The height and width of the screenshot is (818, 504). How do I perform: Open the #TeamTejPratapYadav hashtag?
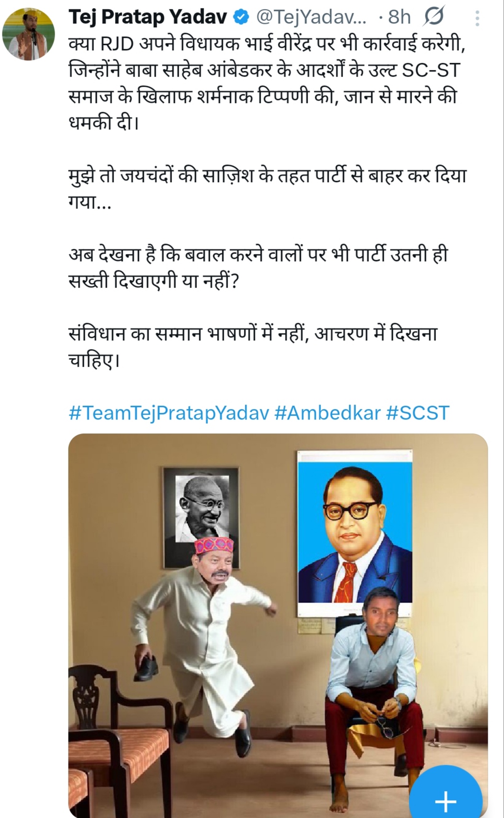pyautogui.click(x=169, y=413)
